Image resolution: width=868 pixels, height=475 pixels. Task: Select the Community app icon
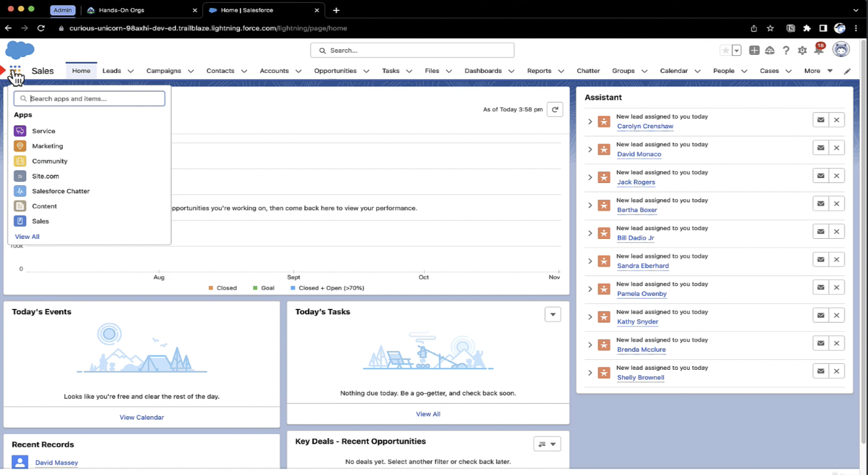pyautogui.click(x=20, y=161)
